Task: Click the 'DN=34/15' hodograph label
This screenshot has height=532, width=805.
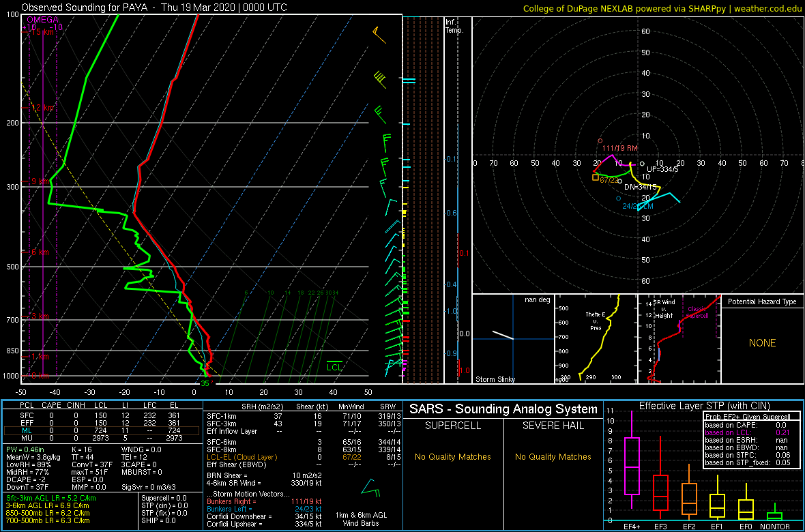Action: [x=640, y=188]
